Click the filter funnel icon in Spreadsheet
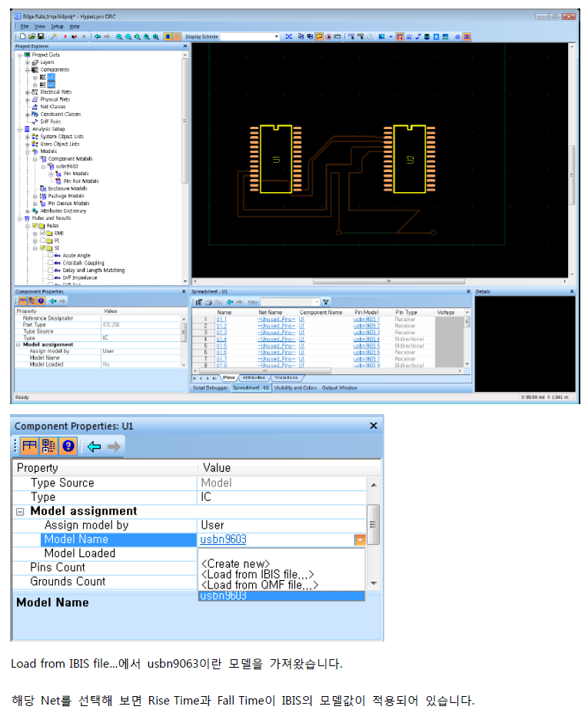The image size is (588, 723). tap(326, 302)
